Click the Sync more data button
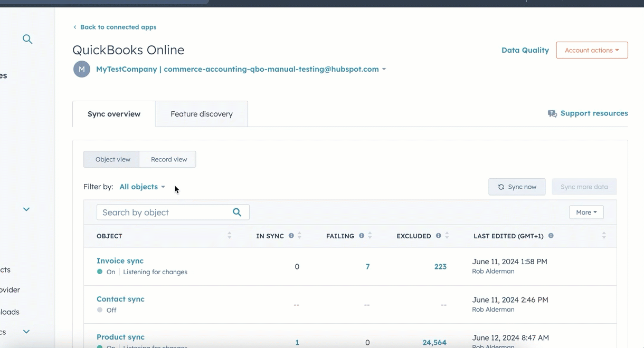Screen dimensions: 644x348 pos(584,187)
